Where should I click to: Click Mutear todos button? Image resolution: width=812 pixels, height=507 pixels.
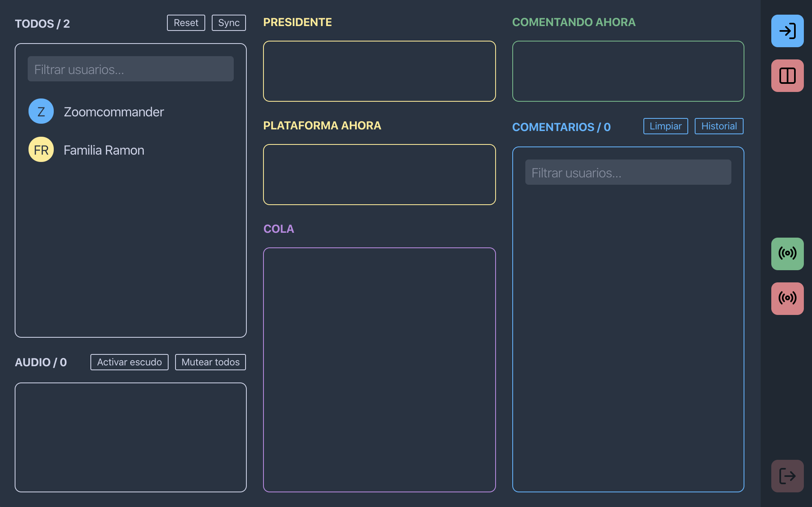pos(210,362)
